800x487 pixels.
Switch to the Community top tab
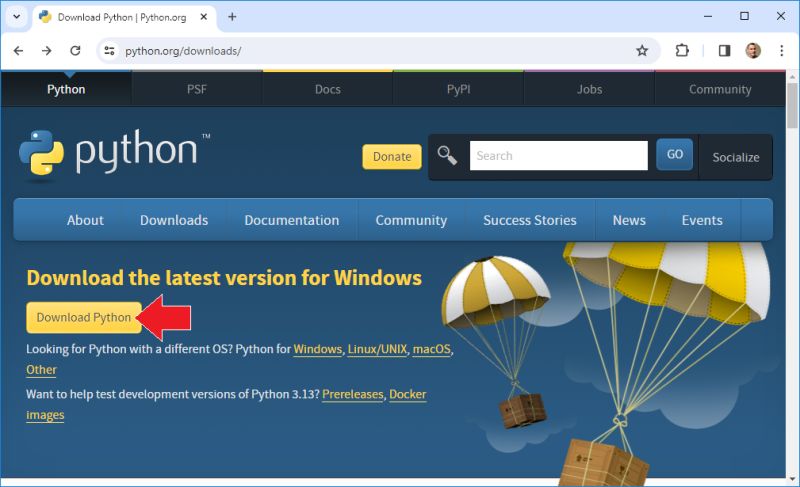(720, 89)
